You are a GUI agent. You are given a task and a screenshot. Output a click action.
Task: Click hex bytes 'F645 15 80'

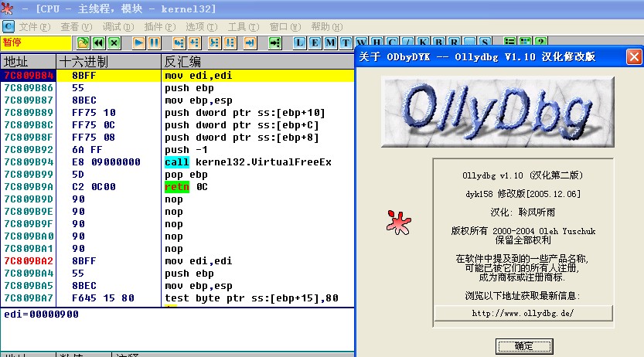(x=103, y=298)
